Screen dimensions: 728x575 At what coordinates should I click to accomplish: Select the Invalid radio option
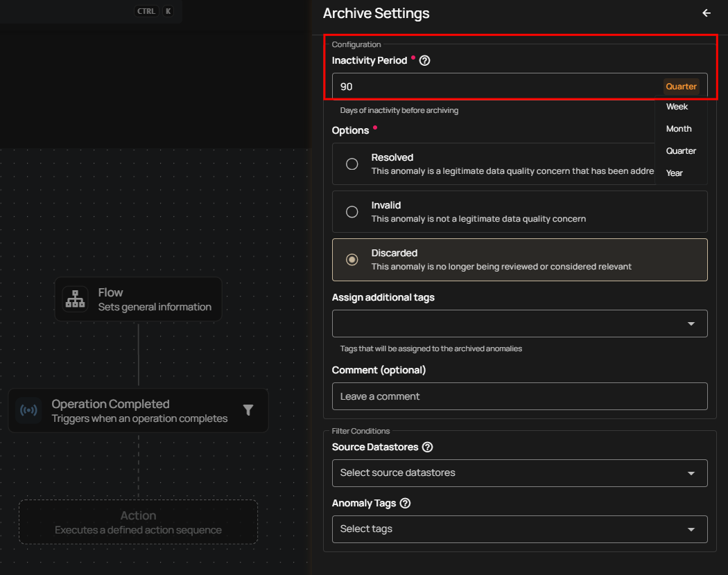(352, 211)
